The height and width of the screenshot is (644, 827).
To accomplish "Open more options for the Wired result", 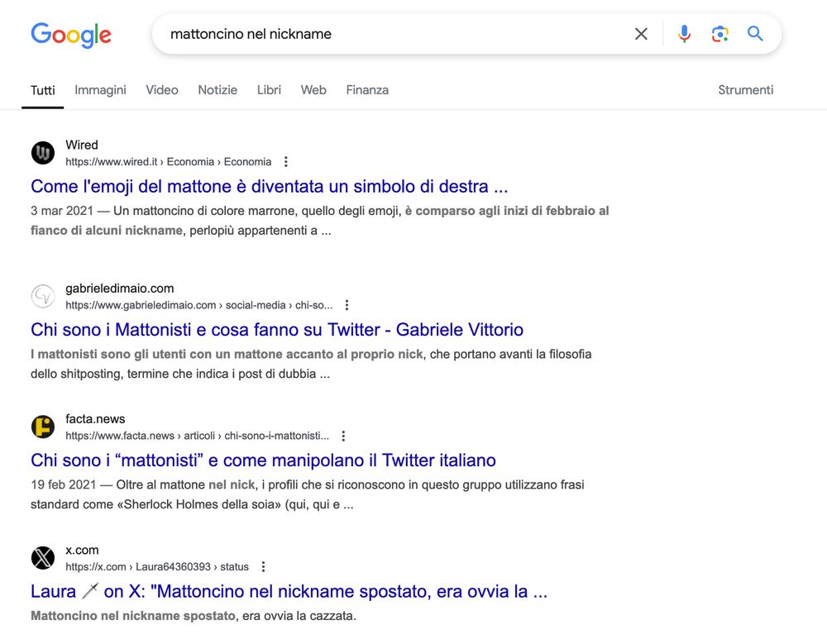I will tap(286, 162).
